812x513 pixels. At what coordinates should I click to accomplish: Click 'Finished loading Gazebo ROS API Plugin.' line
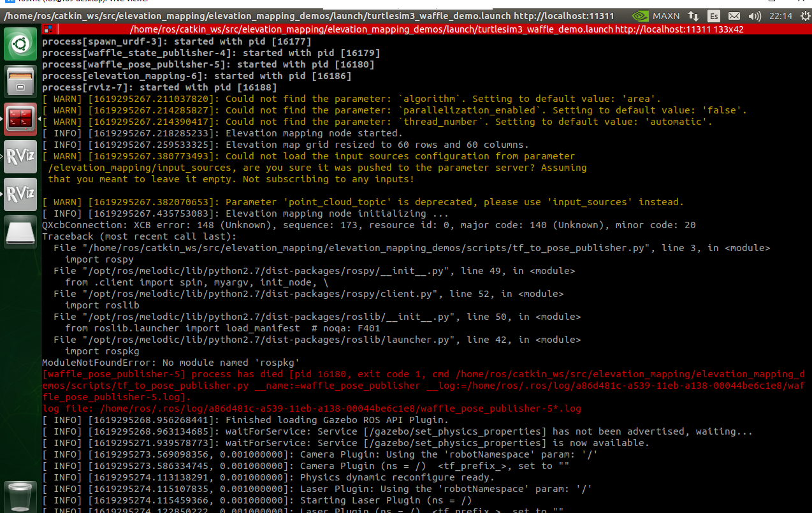coord(245,420)
